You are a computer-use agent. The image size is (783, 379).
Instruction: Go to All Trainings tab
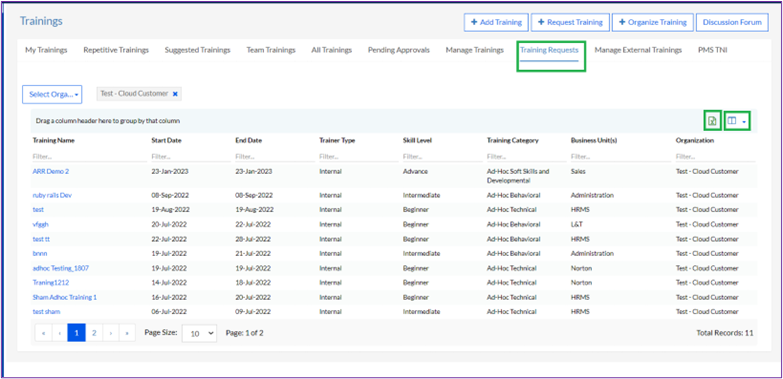pos(332,50)
